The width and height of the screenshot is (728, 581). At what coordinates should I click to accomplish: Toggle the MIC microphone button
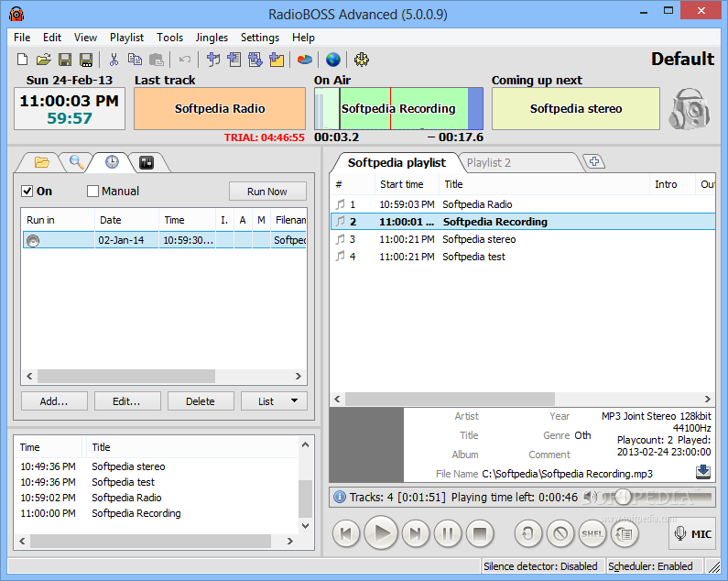point(692,533)
